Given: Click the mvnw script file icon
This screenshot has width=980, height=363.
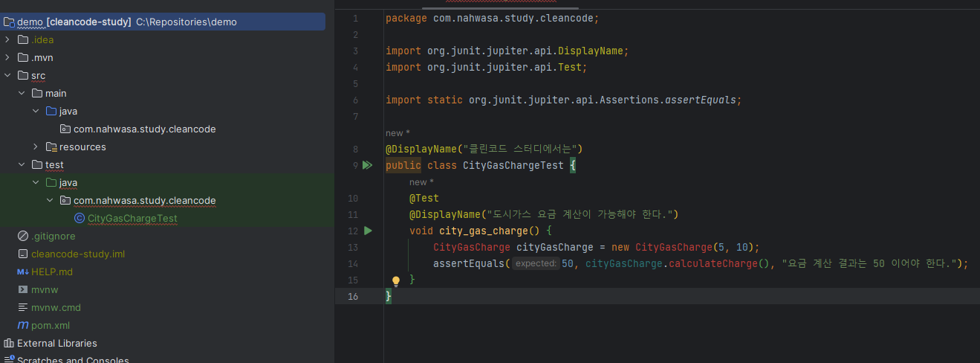Looking at the screenshot, I should pyautogui.click(x=23, y=289).
